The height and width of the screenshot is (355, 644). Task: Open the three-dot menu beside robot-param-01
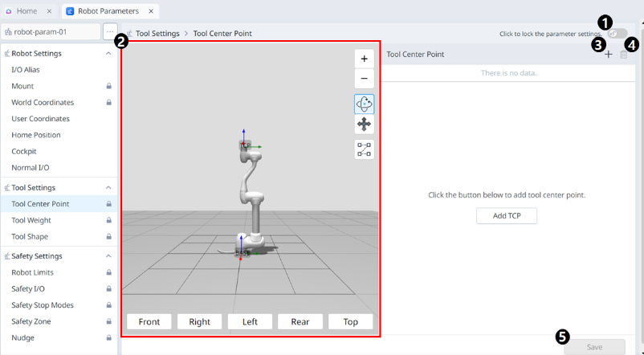pyautogui.click(x=110, y=31)
